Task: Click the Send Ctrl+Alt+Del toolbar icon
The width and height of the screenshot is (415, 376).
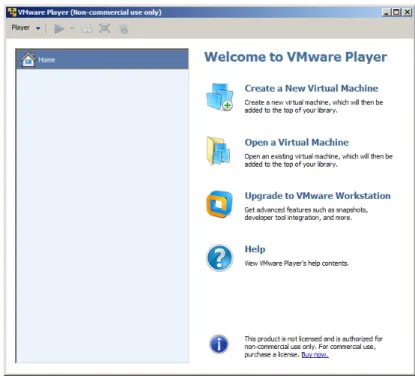Action: click(87, 29)
